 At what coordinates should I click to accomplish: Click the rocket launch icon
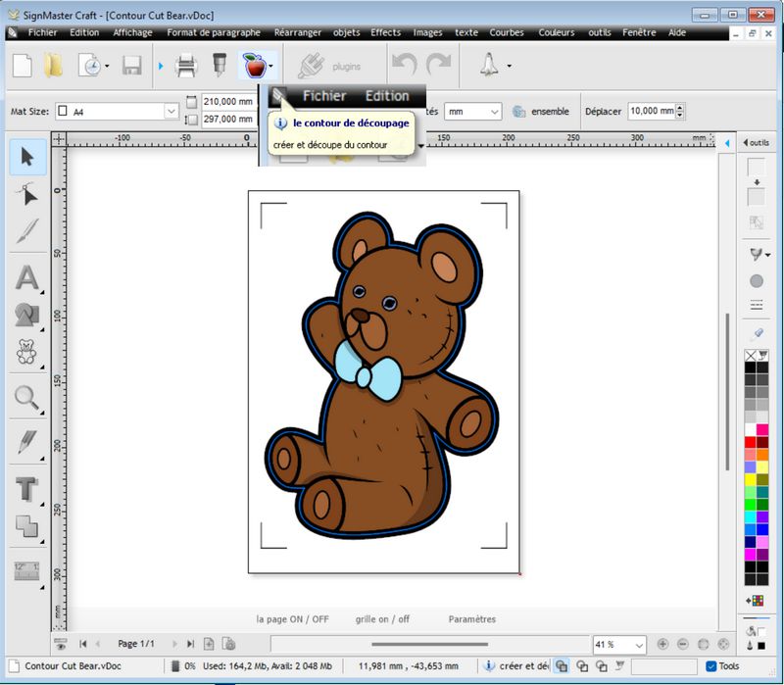coord(489,65)
